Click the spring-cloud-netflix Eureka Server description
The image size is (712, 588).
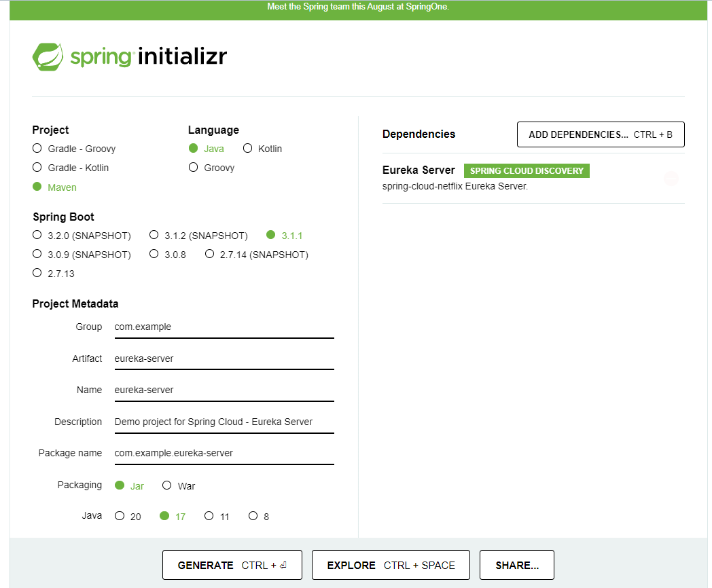(x=455, y=186)
